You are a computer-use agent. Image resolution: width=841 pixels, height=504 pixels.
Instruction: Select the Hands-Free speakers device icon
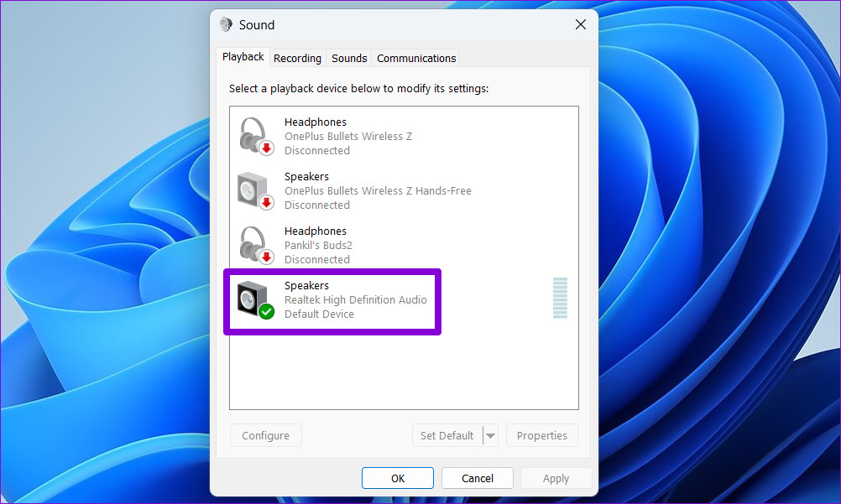click(x=255, y=190)
